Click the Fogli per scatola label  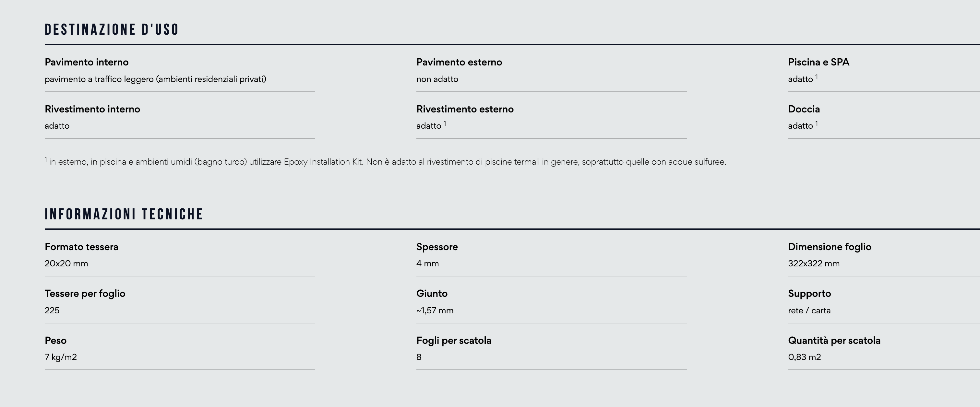454,341
